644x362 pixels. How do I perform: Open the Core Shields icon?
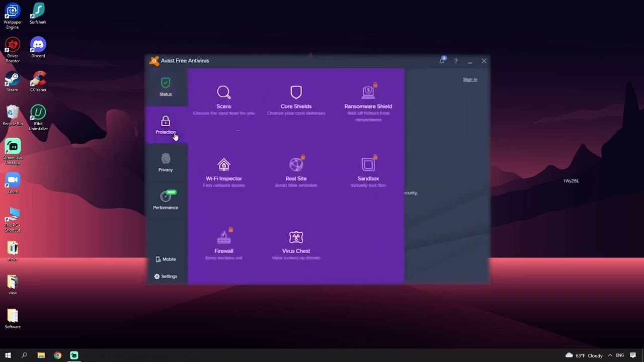point(296,92)
